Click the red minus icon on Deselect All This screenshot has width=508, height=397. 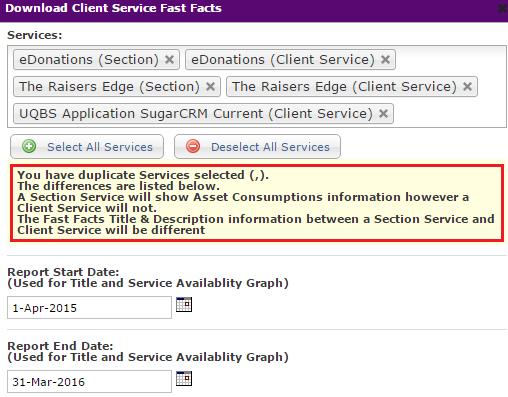click(x=193, y=146)
